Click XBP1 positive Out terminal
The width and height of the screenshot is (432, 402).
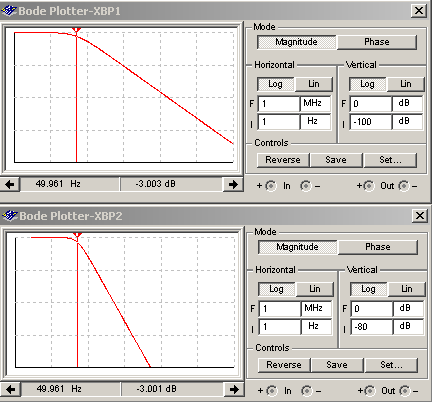coord(369,186)
